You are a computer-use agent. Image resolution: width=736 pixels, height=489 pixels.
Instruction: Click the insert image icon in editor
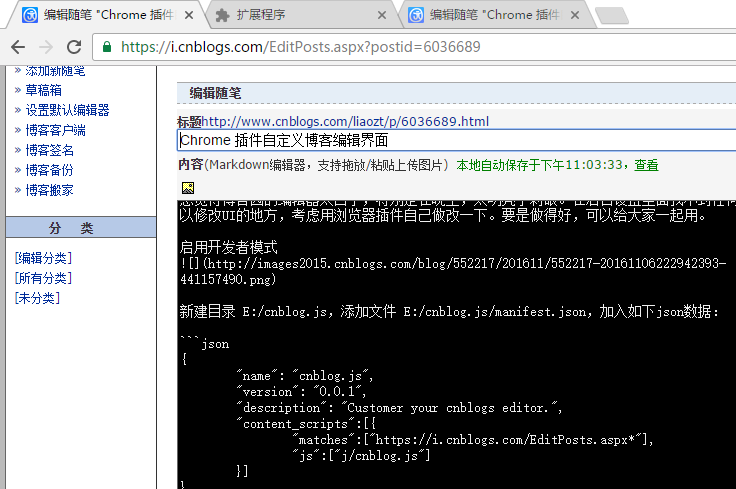188,188
